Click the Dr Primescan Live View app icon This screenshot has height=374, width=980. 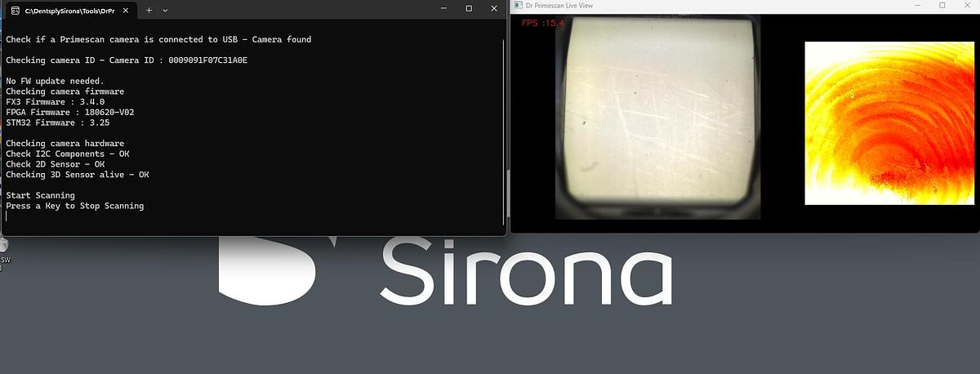click(518, 6)
